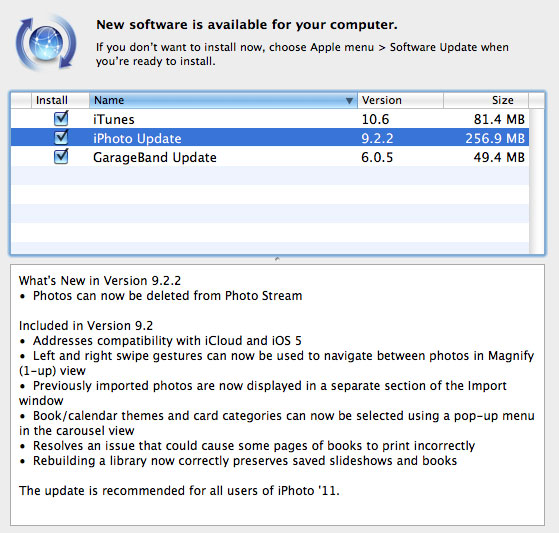Viewport: 559px width, 533px height.
Task: Click the iCloud and iOS 5 compatibility line
Action: click(x=160, y=340)
